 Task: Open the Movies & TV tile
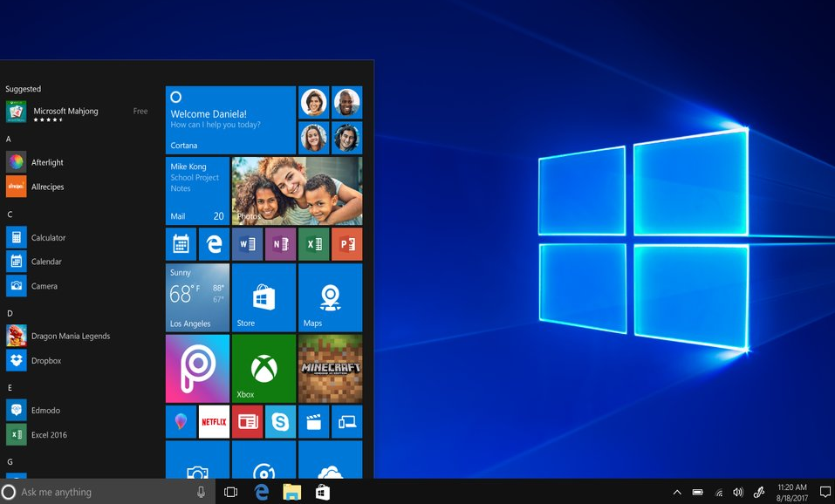(313, 422)
